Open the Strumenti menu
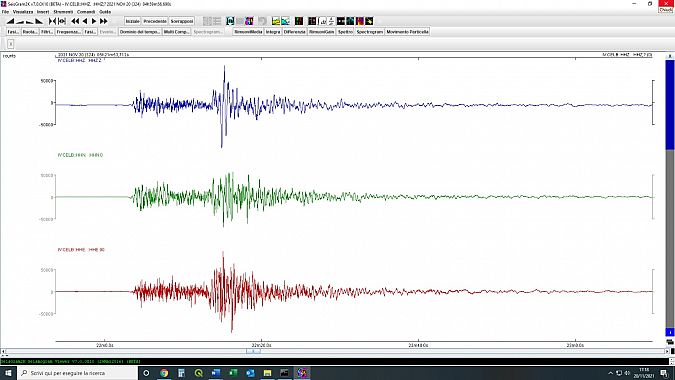The image size is (675, 380). (63, 12)
